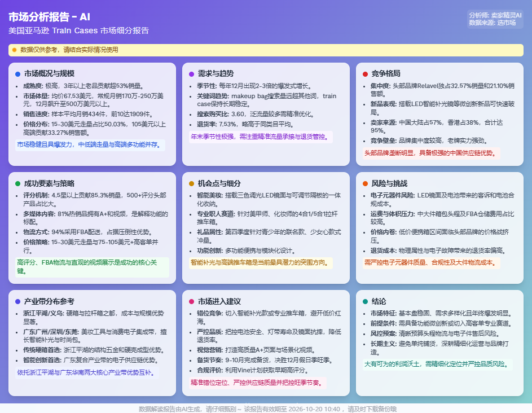
Task: Click the indigo dot beside 产业带分布参考
Action: [x=17, y=301]
